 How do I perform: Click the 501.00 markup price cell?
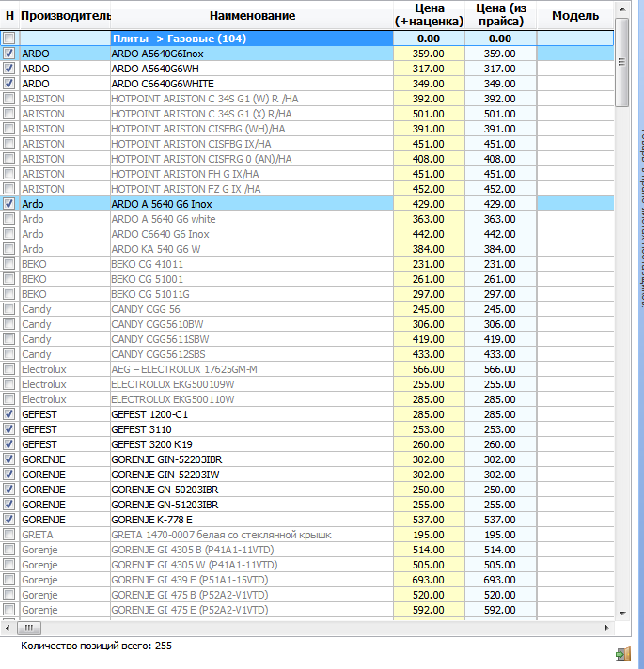coord(429,114)
